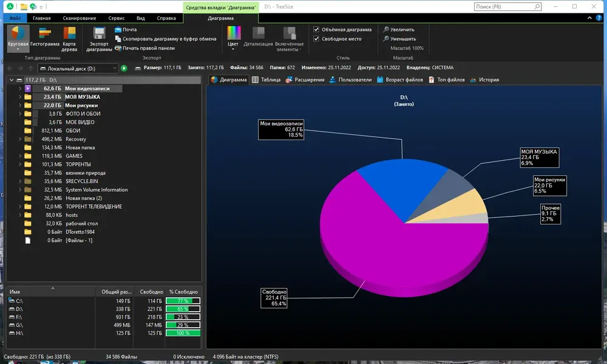The image size is (607, 364).
Task: Click Скопировать диаграмму в буфер обмена
Action: pyautogui.click(x=165, y=39)
